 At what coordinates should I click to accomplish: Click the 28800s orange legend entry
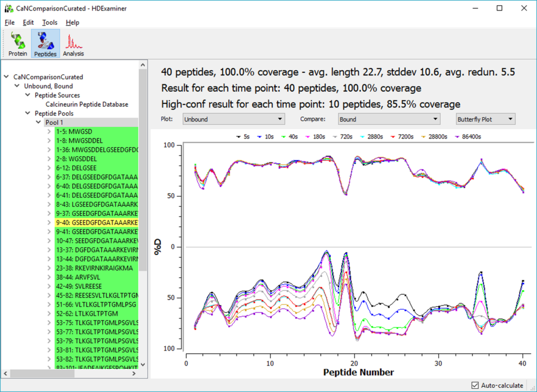pyautogui.click(x=434, y=137)
